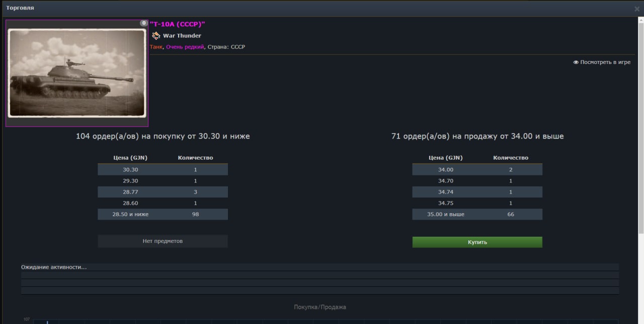Click the green Купить button

click(x=477, y=242)
